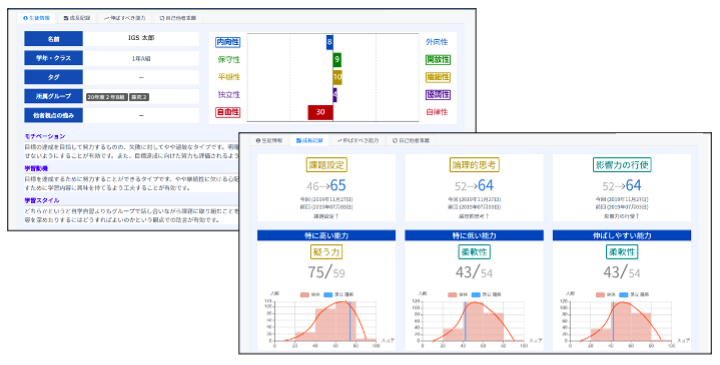The width and height of the screenshot is (720, 365).
Task: Click the green bar showing 9
Action: click(337, 60)
